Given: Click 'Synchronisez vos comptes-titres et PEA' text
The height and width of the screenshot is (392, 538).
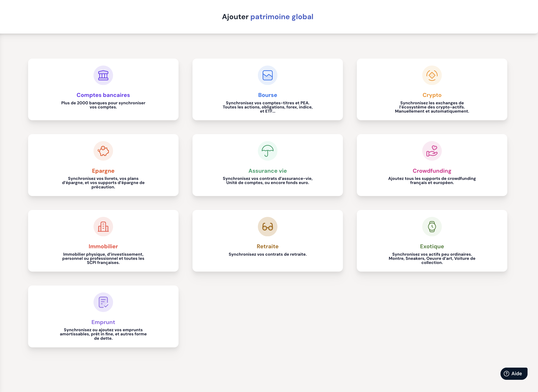Looking at the screenshot, I should [267, 103].
